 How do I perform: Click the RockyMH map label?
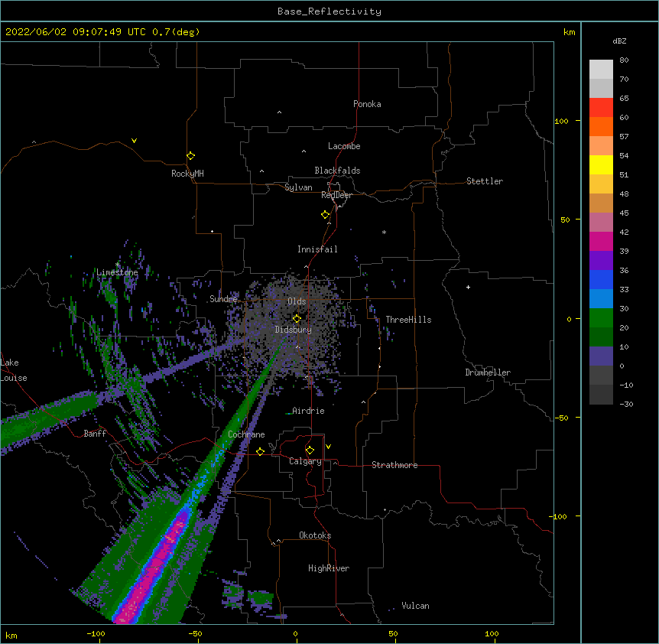tap(187, 174)
